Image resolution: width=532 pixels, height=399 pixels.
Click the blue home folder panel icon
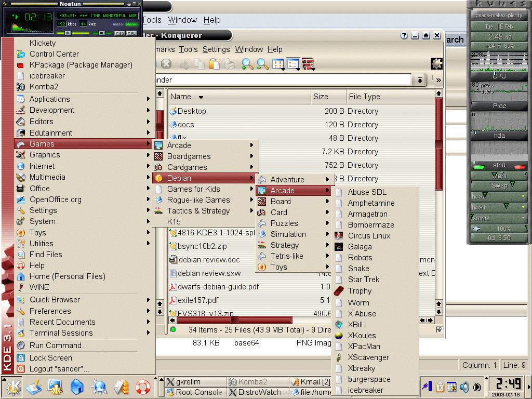[x=77, y=388]
